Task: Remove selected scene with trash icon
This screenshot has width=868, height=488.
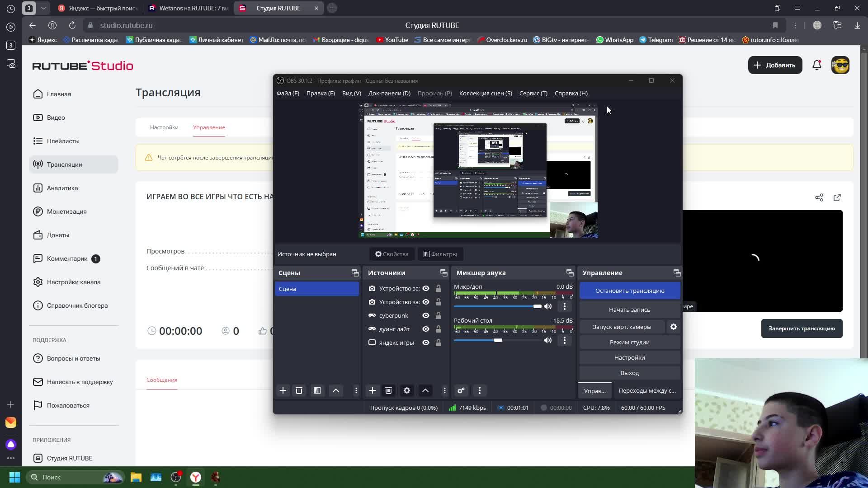Action: [x=299, y=390]
